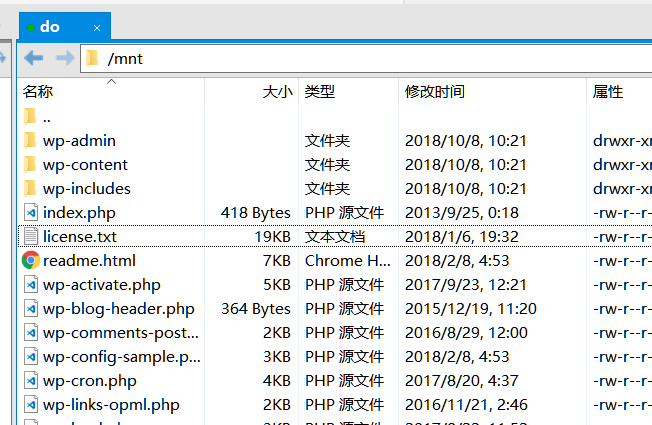Click wp-admin's 文件夹 type cell
This screenshot has width=652, height=425.
tap(327, 141)
